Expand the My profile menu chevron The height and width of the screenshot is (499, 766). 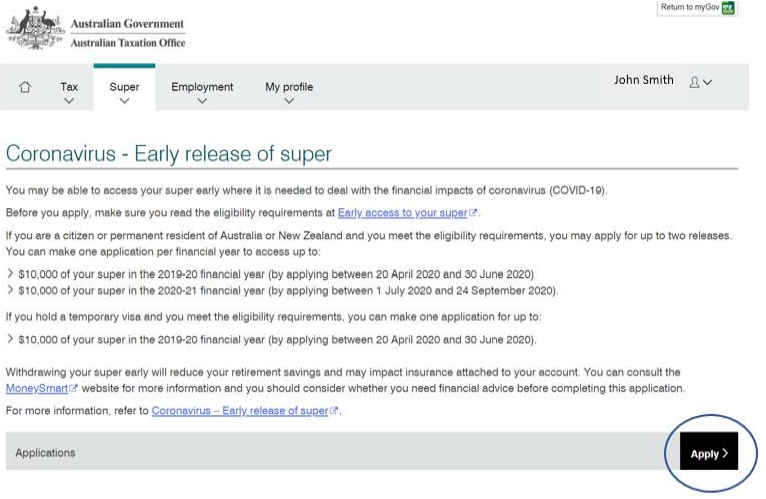click(x=289, y=101)
